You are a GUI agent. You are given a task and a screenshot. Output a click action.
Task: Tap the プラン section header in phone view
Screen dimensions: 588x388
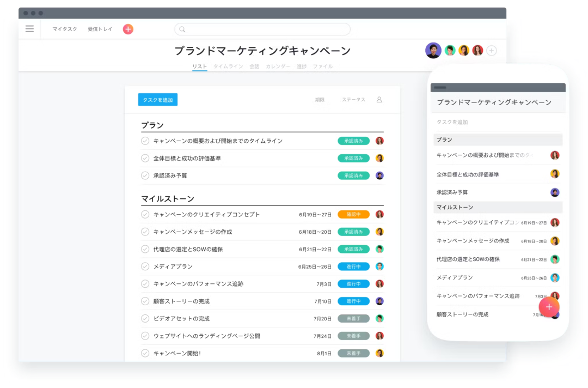498,140
